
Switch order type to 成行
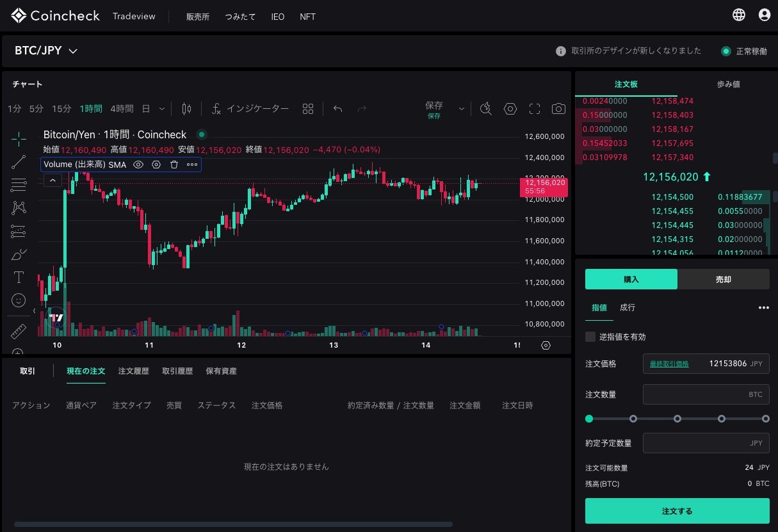[x=628, y=308]
